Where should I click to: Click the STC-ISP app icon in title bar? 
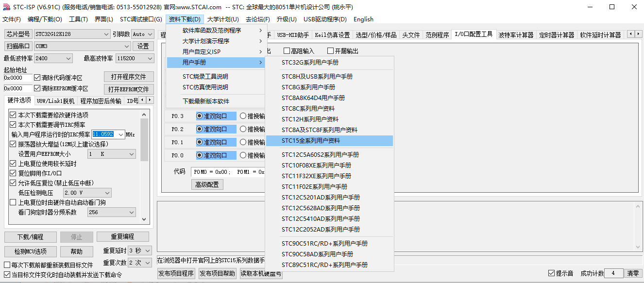(7, 7)
